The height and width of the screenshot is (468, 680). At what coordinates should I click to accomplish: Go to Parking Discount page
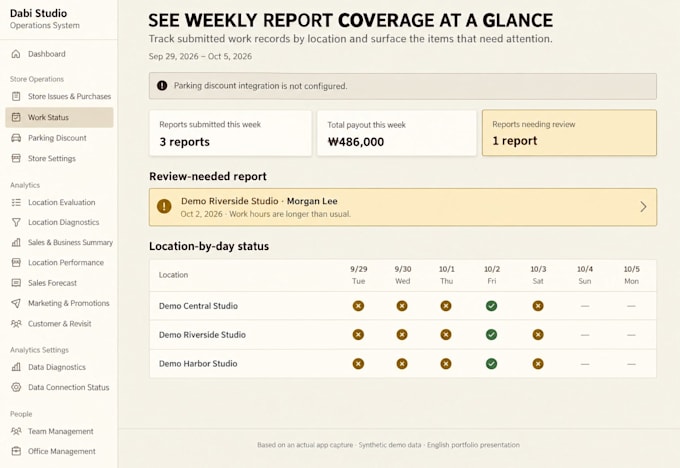(59, 138)
